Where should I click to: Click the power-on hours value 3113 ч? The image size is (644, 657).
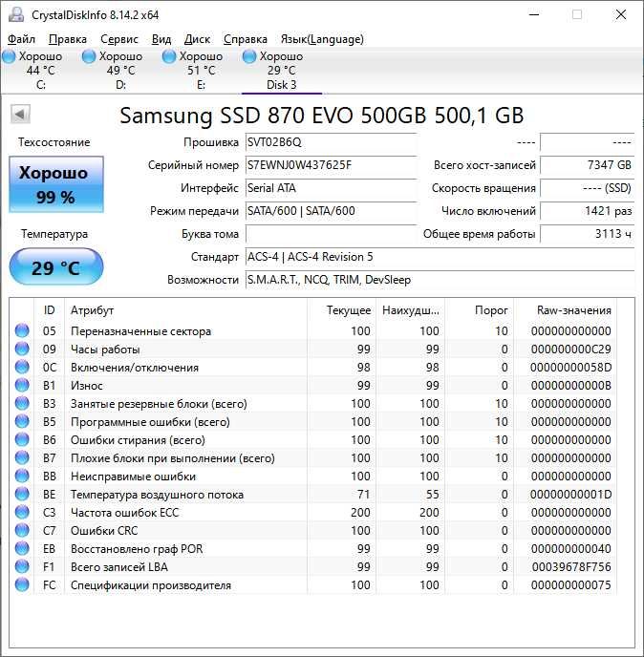point(587,234)
